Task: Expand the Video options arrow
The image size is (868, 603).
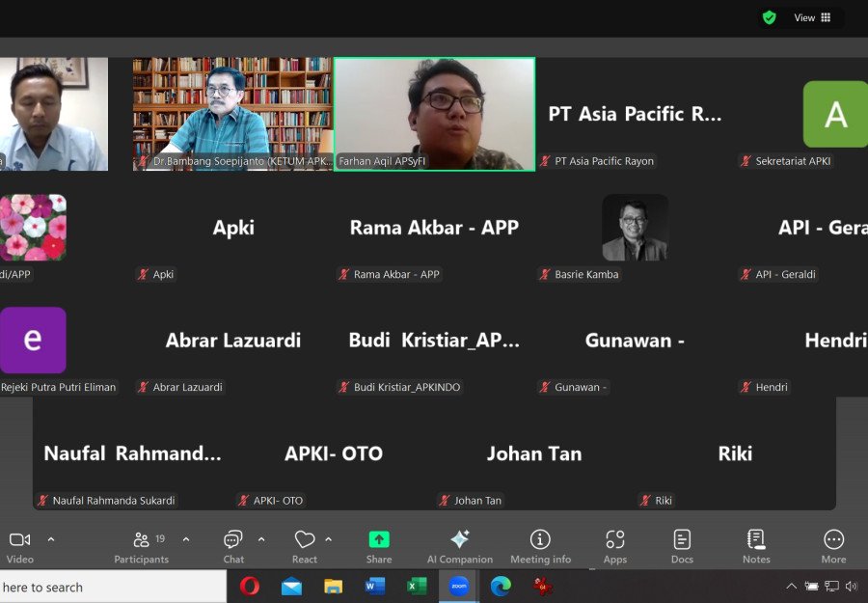Action: (51, 538)
